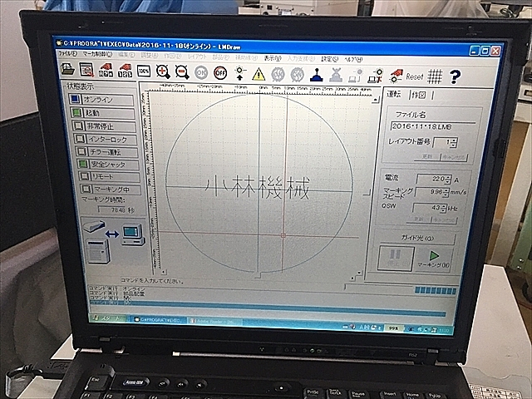Select the C:\PROGRA taskbar window button
Screen dimensions: 532x399
point(159,319)
